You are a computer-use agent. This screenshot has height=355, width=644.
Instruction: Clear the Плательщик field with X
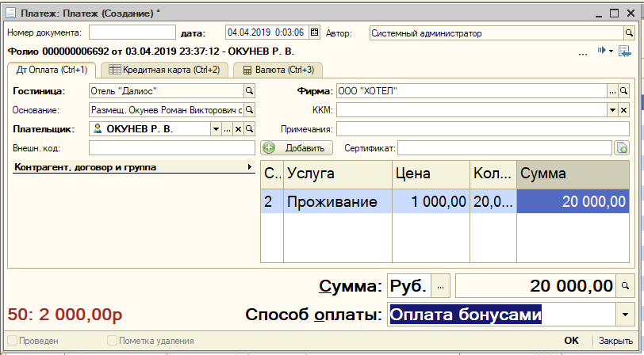(238, 129)
